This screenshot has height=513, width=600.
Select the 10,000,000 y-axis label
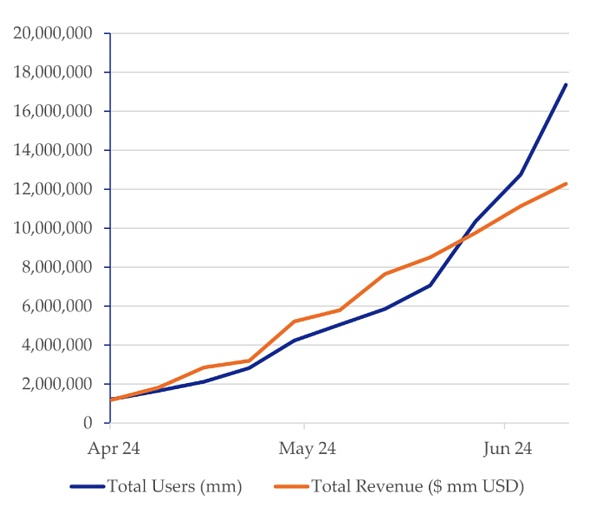[x=52, y=228]
